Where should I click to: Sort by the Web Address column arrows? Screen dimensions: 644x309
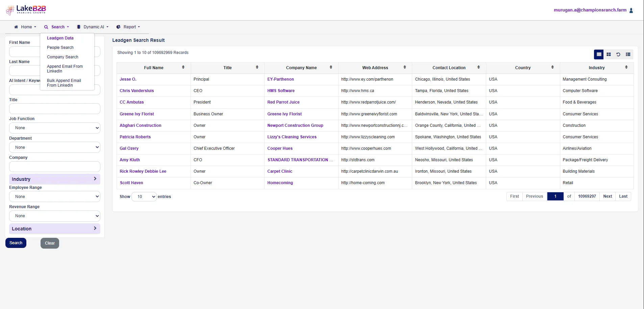(x=405, y=67)
